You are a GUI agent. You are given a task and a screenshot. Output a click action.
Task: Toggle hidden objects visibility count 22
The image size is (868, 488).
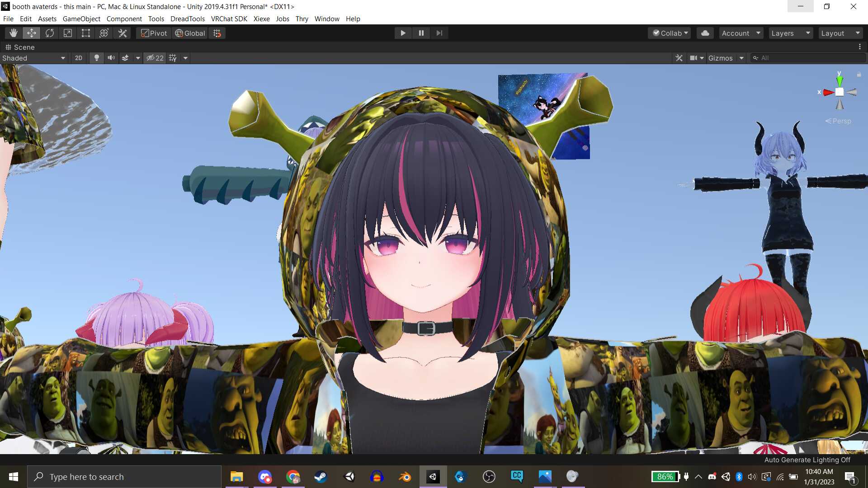pos(155,58)
